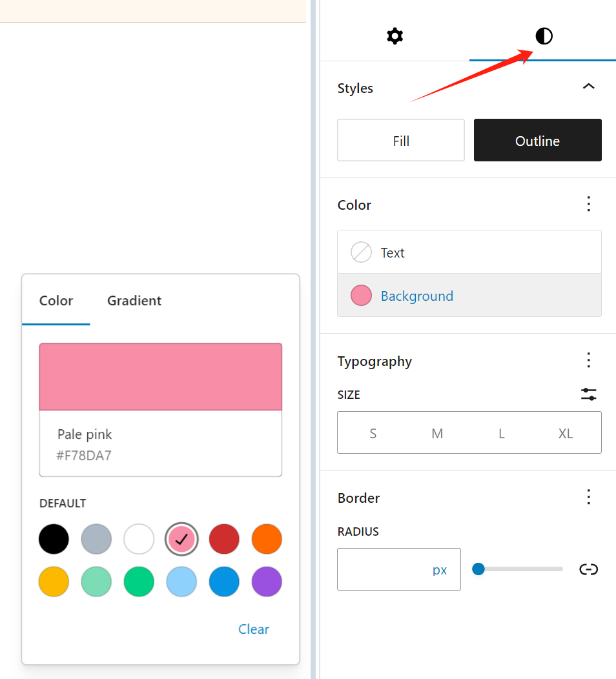Open Color options three-dot menu
616x679 pixels.
[x=588, y=205]
